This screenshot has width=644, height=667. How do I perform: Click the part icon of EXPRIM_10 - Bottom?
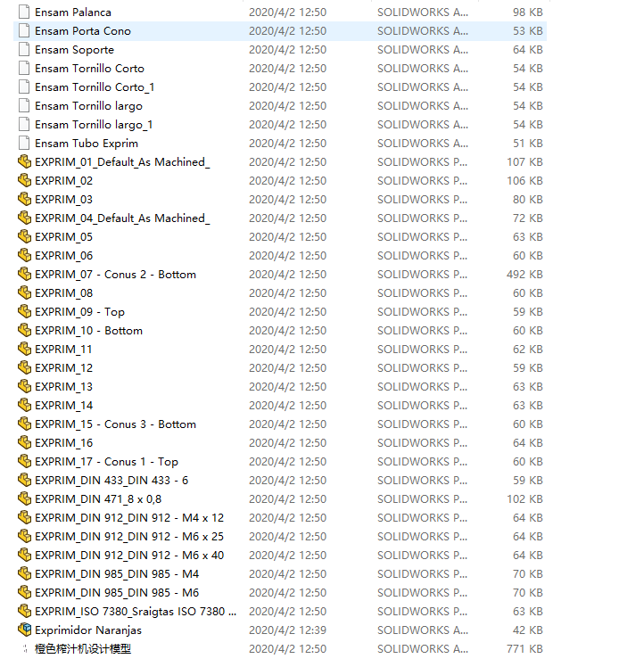(x=24, y=330)
